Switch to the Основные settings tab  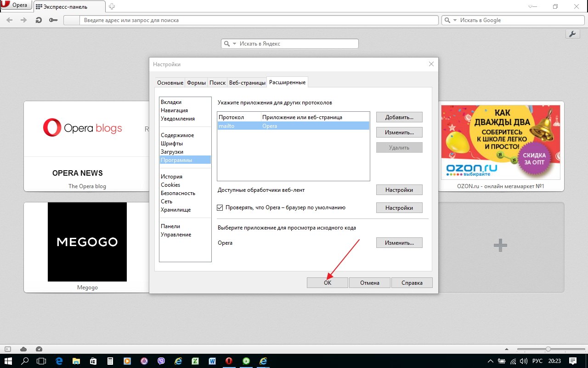170,83
